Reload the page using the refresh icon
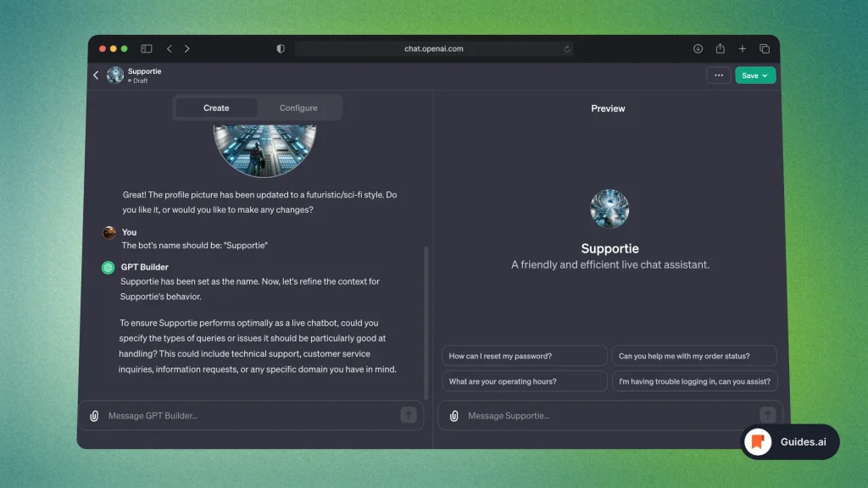The image size is (868, 488). 567,48
